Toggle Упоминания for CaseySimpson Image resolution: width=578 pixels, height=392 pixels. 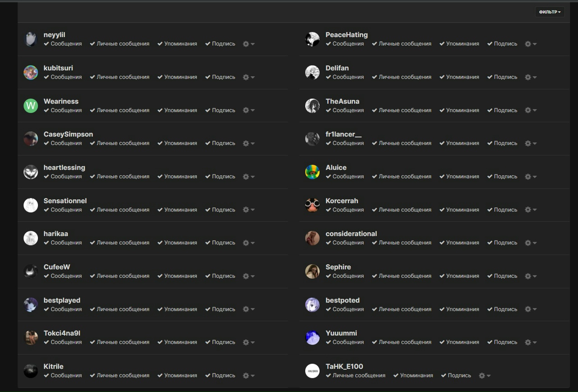177,144
